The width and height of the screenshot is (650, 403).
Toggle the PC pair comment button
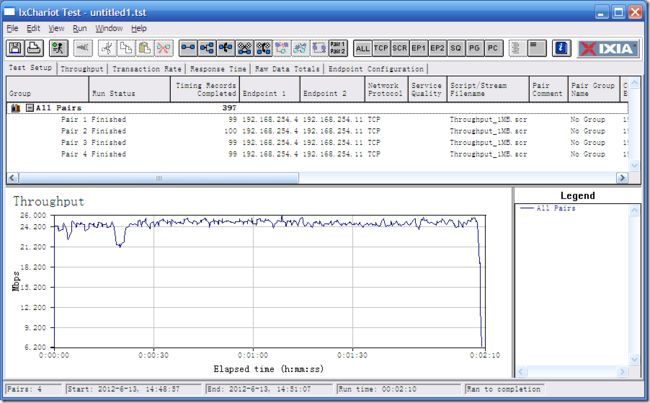pos(493,48)
